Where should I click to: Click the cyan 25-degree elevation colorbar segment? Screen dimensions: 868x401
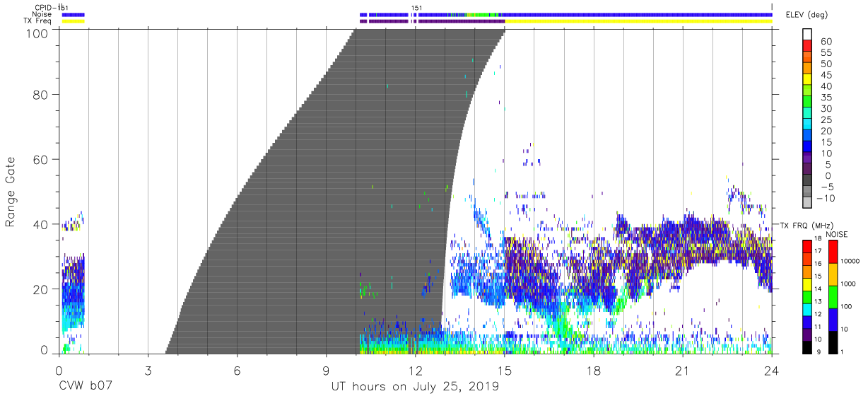click(807, 124)
